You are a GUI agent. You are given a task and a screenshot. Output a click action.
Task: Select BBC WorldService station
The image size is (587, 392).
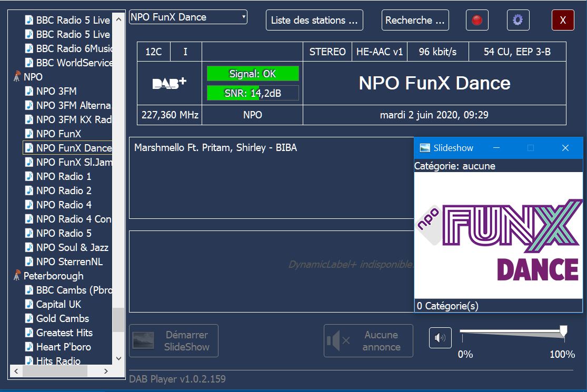click(74, 63)
